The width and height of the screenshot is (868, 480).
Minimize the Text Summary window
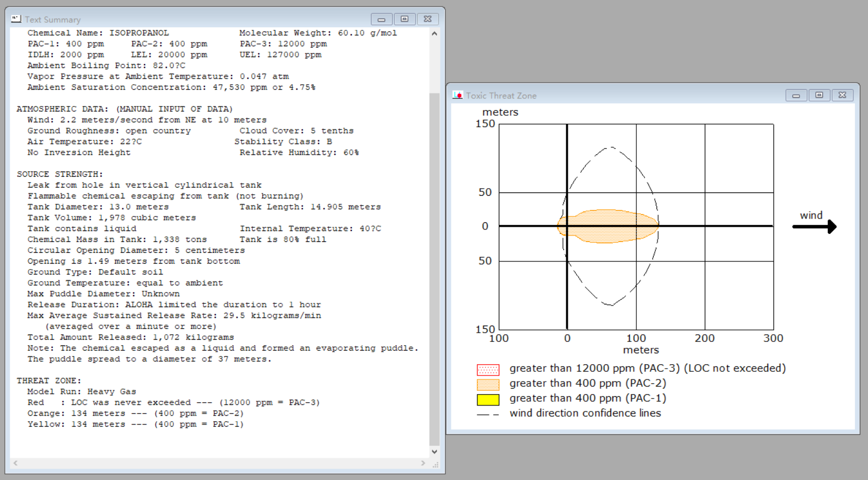[381, 19]
